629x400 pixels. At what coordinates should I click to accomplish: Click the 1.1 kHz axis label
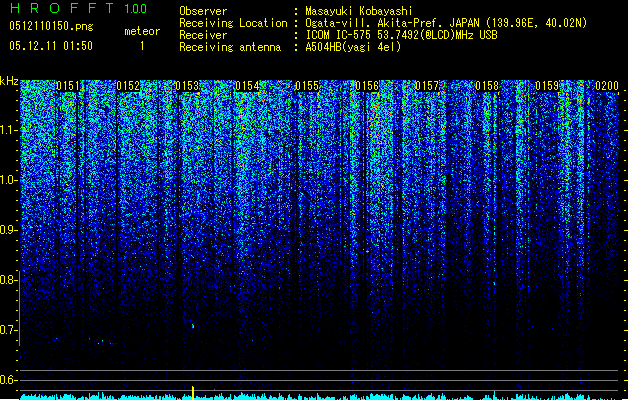[x=9, y=130]
